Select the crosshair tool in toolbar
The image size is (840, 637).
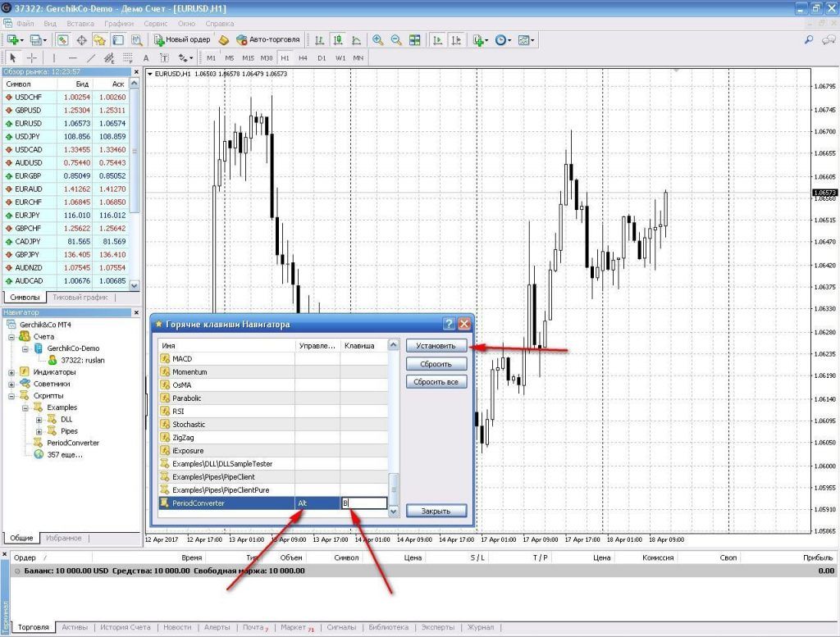[32, 58]
